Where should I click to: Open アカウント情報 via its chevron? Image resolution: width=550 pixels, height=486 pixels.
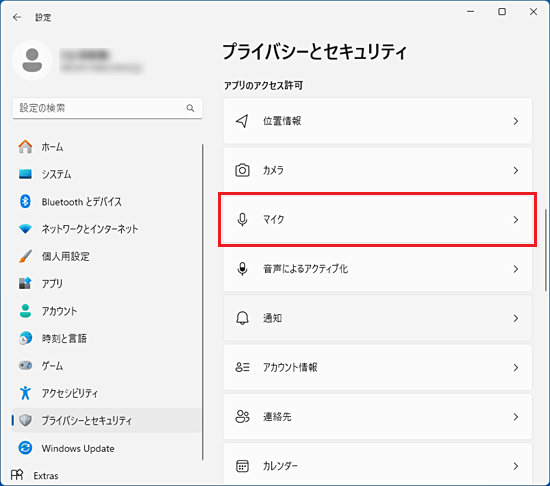click(516, 367)
